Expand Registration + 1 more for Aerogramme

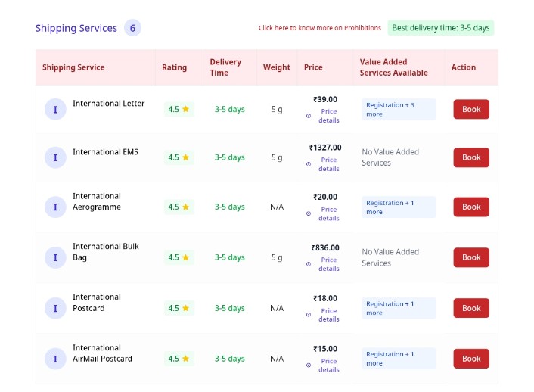tap(399, 207)
